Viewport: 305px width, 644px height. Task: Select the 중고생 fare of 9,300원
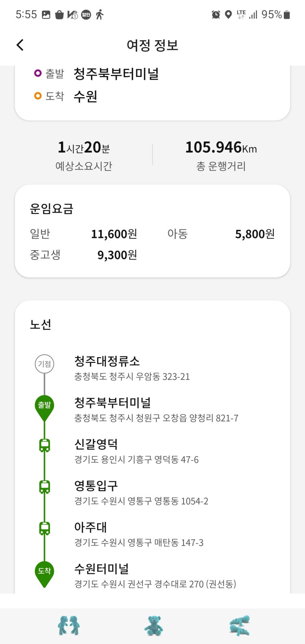(117, 255)
